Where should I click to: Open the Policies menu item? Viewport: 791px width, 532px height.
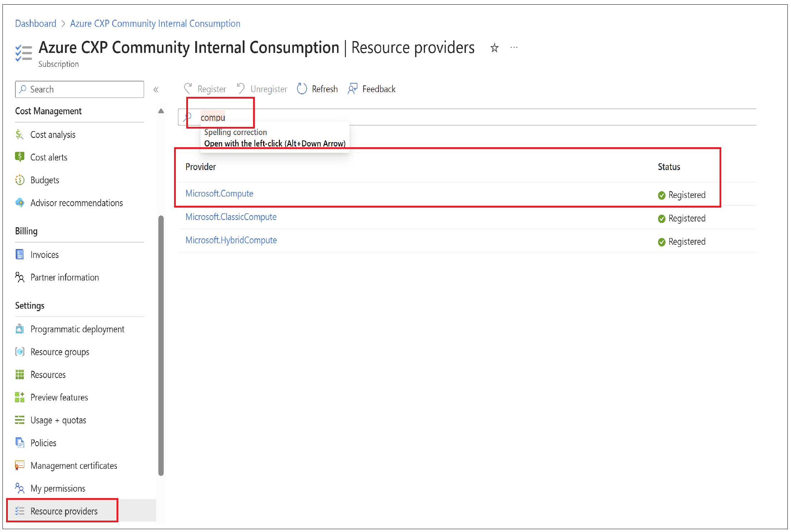coord(43,443)
